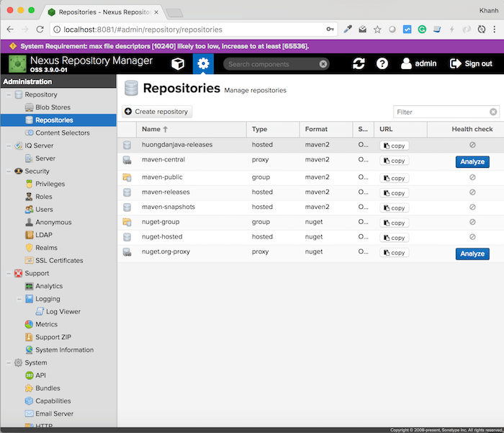Click the Bundles puzzle icon

tap(29, 388)
